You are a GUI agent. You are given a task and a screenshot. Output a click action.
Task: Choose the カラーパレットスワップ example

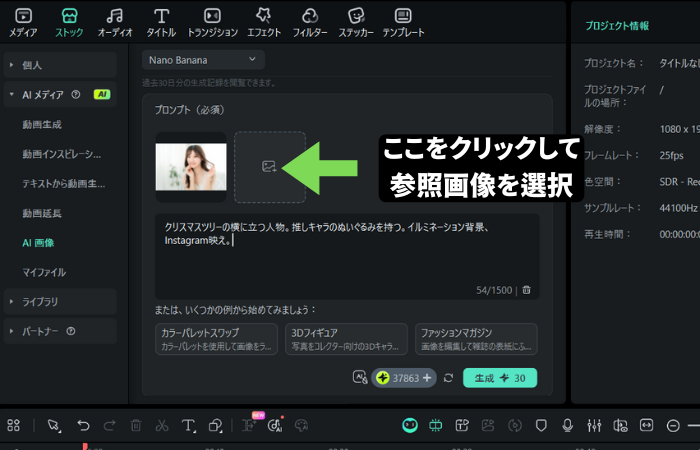(217, 339)
